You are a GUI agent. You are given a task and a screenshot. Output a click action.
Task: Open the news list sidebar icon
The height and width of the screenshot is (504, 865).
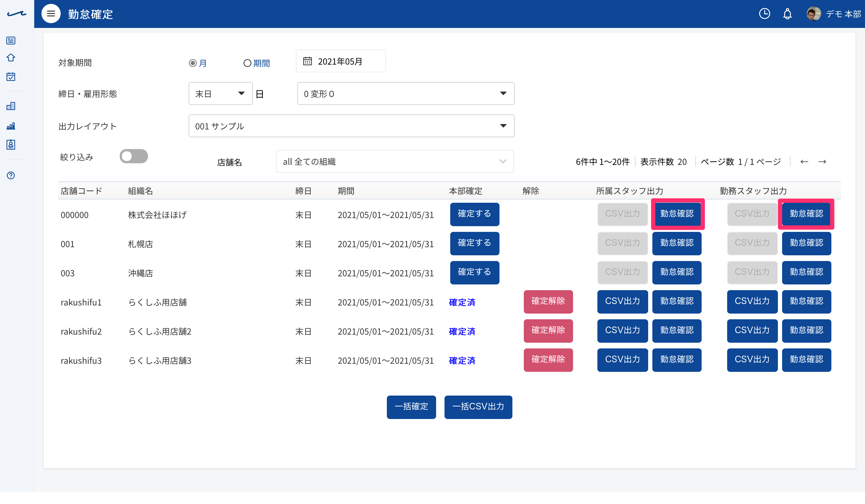(x=11, y=41)
